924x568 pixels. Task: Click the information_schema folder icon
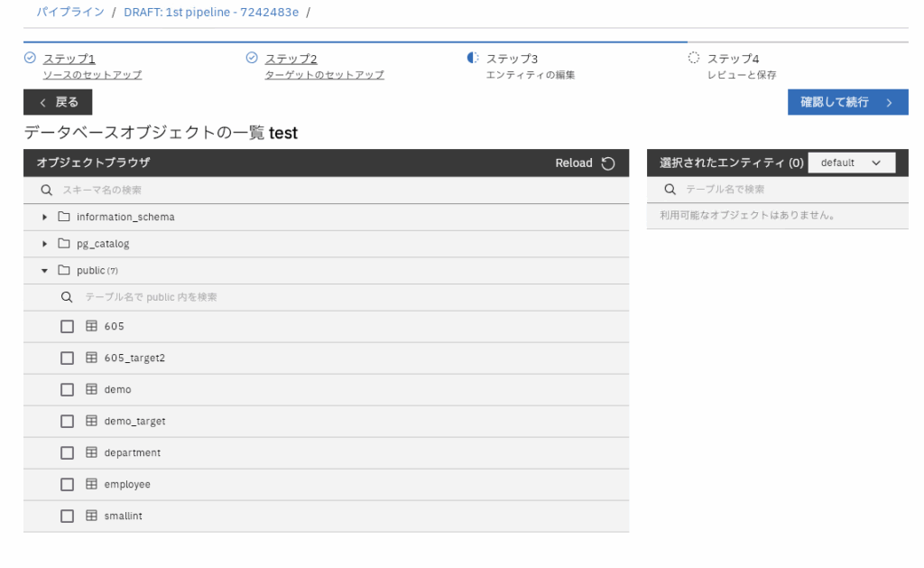64,217
